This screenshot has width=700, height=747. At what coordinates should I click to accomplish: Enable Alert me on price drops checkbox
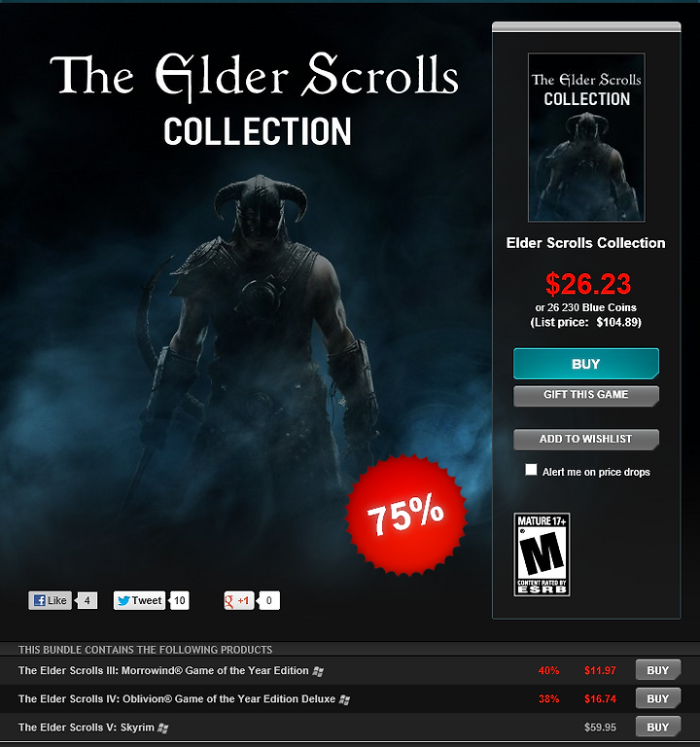coord(531,470)
